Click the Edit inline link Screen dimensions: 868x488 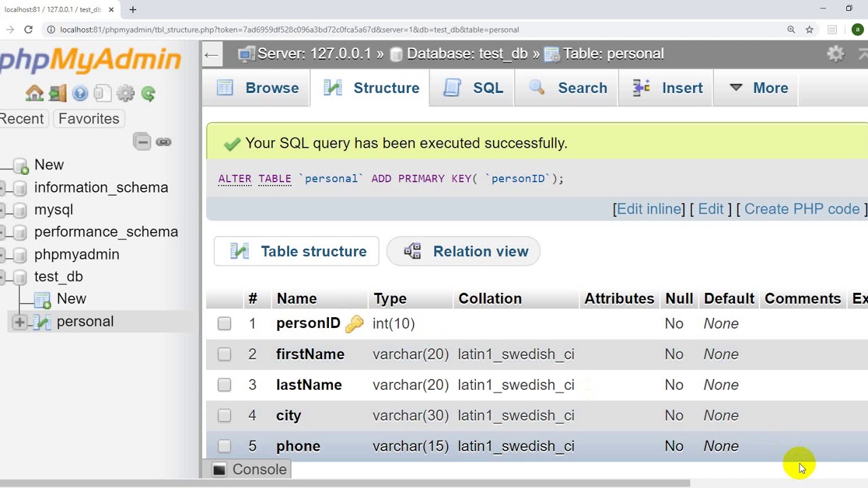(649, 209)
